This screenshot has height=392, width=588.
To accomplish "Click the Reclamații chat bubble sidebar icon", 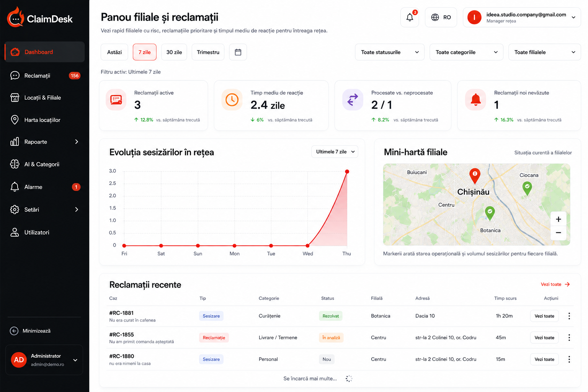I will (x=15, y=75).
